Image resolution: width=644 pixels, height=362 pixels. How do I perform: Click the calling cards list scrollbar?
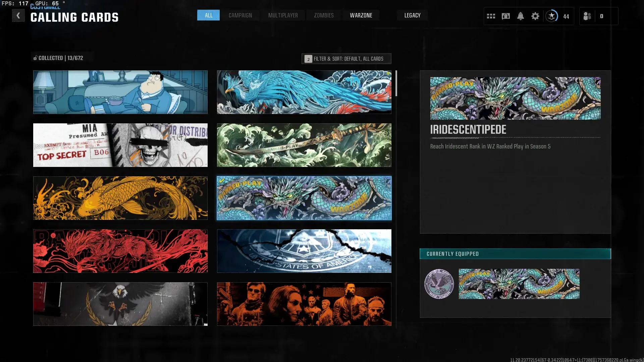(396, 84)
